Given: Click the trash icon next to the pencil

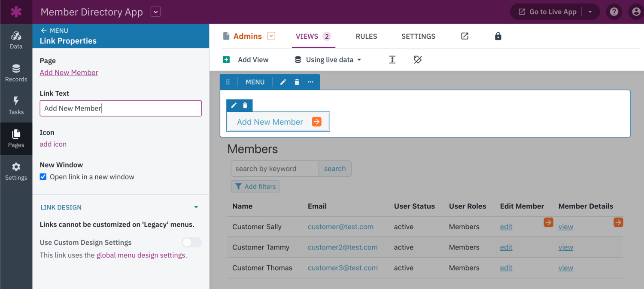Looking at the screenshot, I should pos(297,82).
